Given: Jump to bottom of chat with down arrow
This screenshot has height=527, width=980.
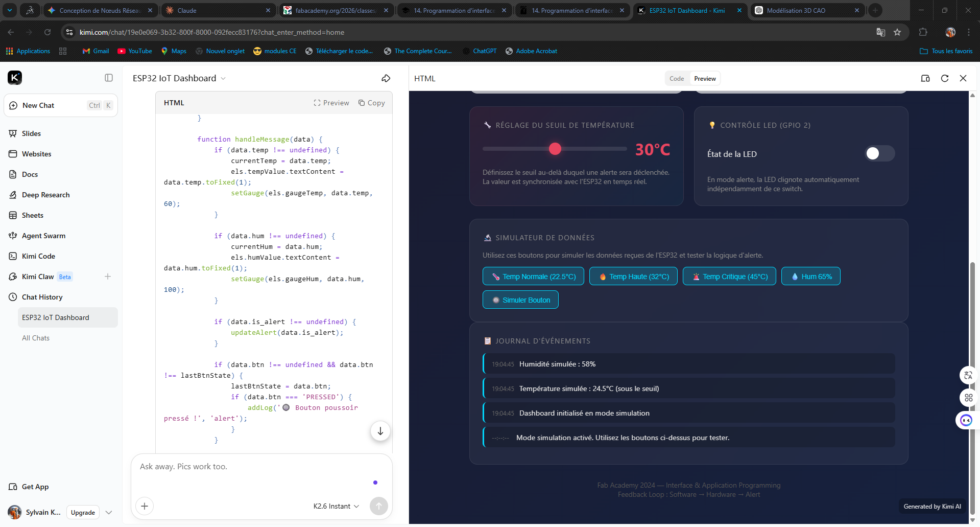Looking at the screenshot, I should point(380,431).
